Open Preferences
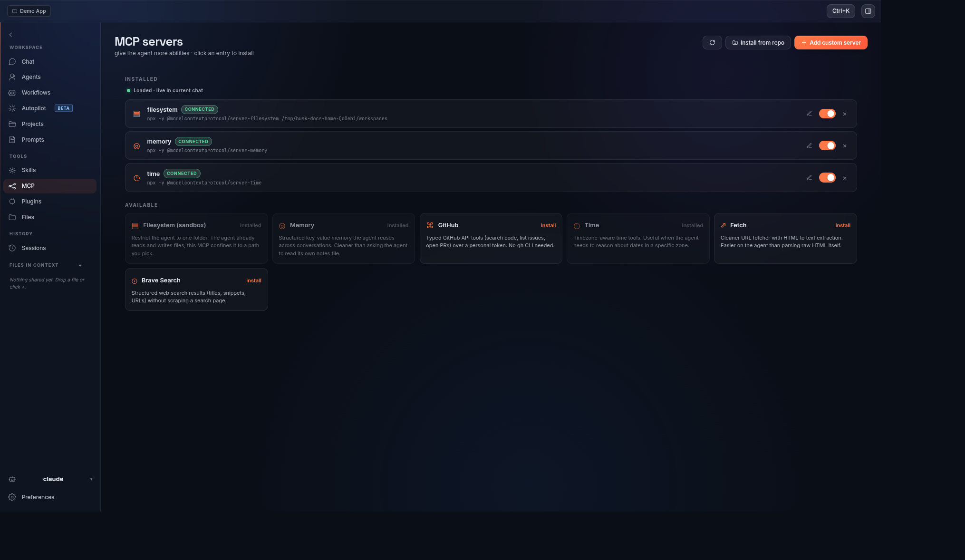 [x=50, y=497]
